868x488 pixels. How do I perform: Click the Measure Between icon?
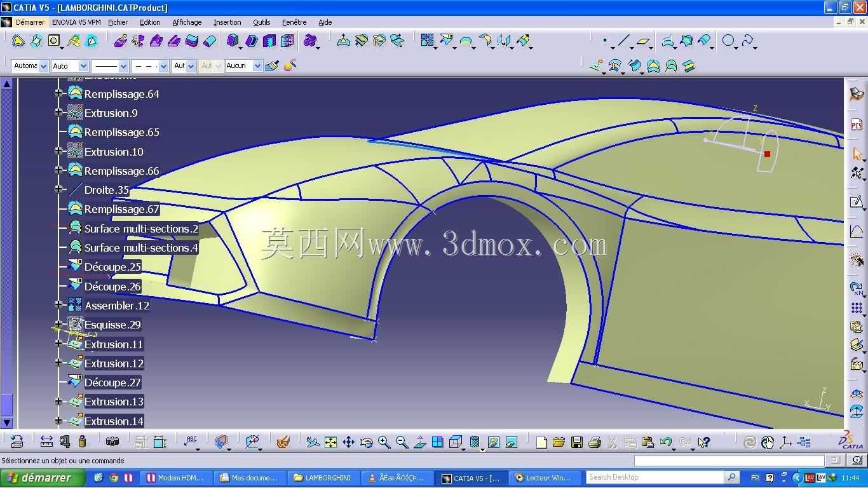(x=46, y=442)
